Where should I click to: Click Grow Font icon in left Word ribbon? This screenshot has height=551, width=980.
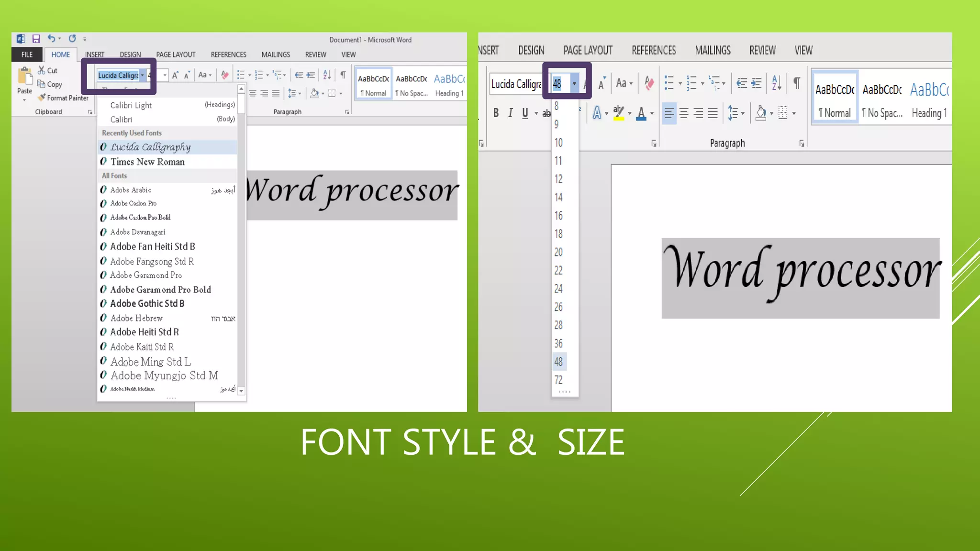175,75
